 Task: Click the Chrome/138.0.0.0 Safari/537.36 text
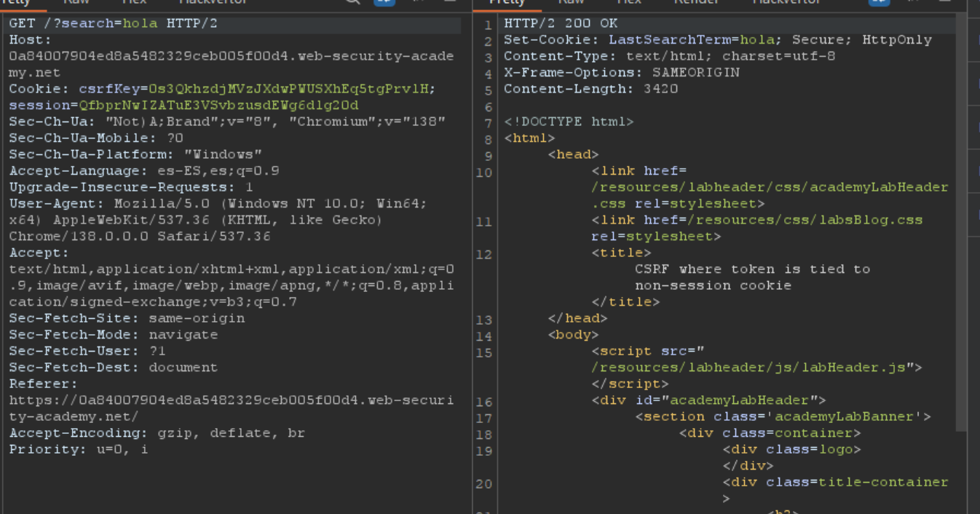click(x=140, y=237)
